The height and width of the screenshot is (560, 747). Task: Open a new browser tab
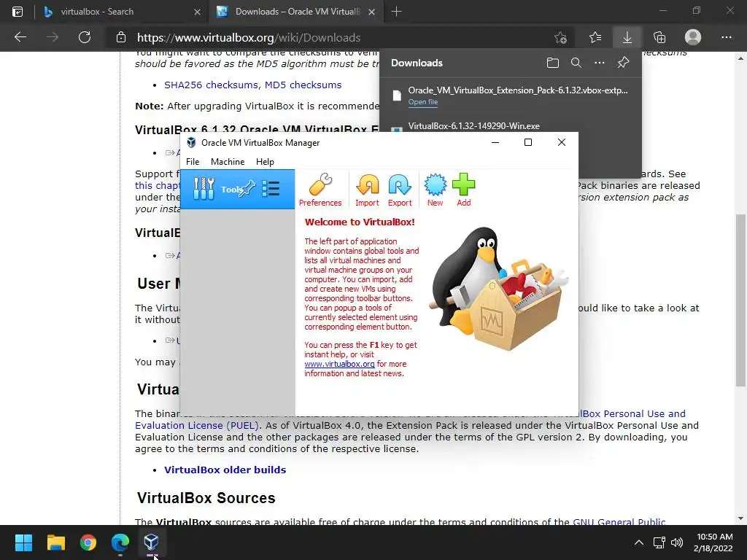pos(396,12)
